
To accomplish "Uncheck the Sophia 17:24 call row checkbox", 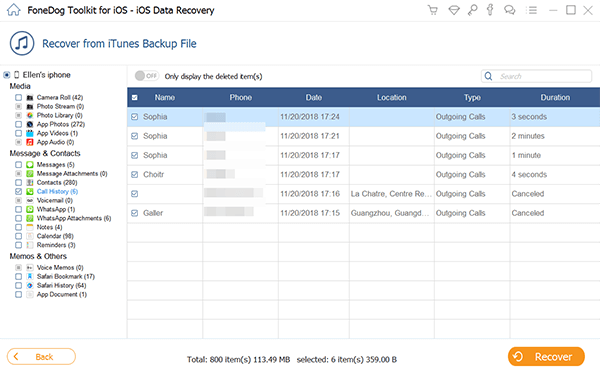I will [135, 117].
